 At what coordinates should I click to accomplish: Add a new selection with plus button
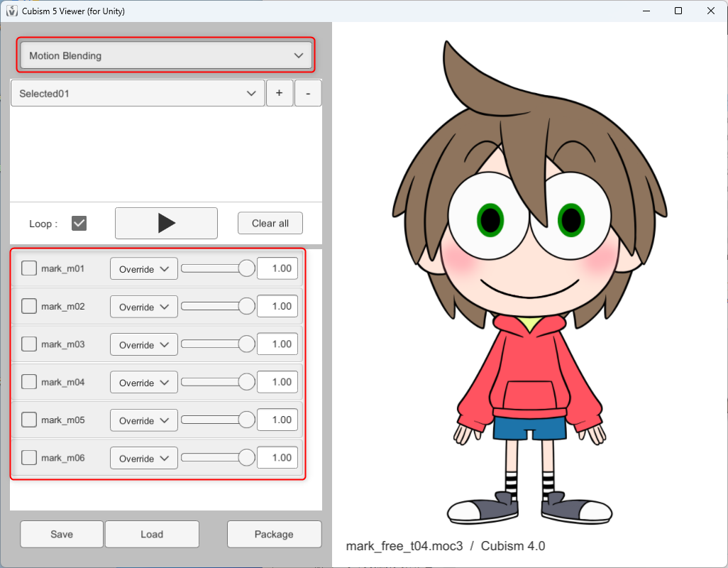280,93
